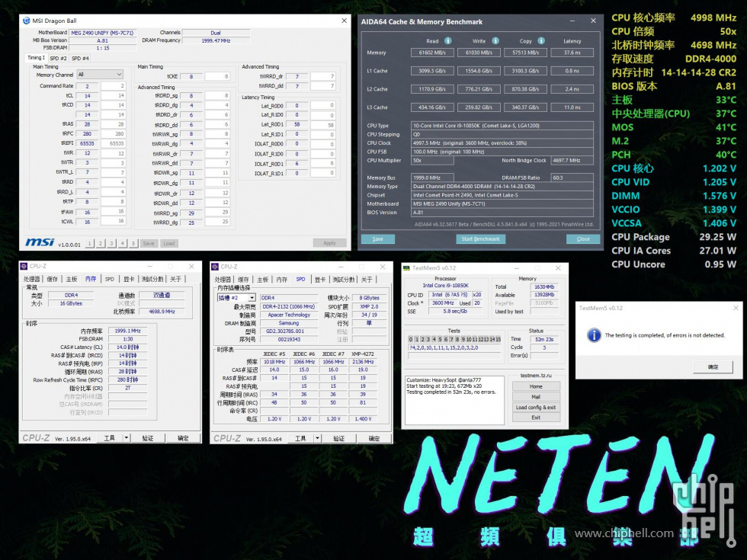The width and height of the screenshot is (747, 560).
Task: Select the 缓存 tab in the CPU-Z SPD slot window
Action: pos(243,280)
